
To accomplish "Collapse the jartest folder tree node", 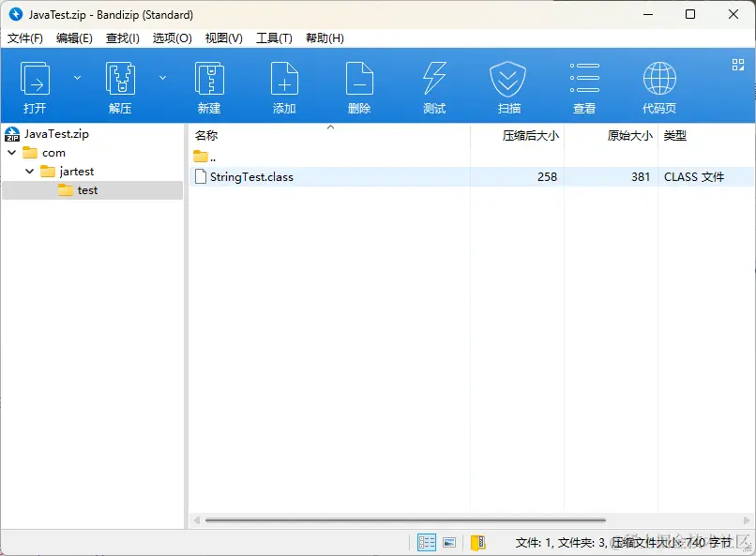I will [x=29, y=172].
